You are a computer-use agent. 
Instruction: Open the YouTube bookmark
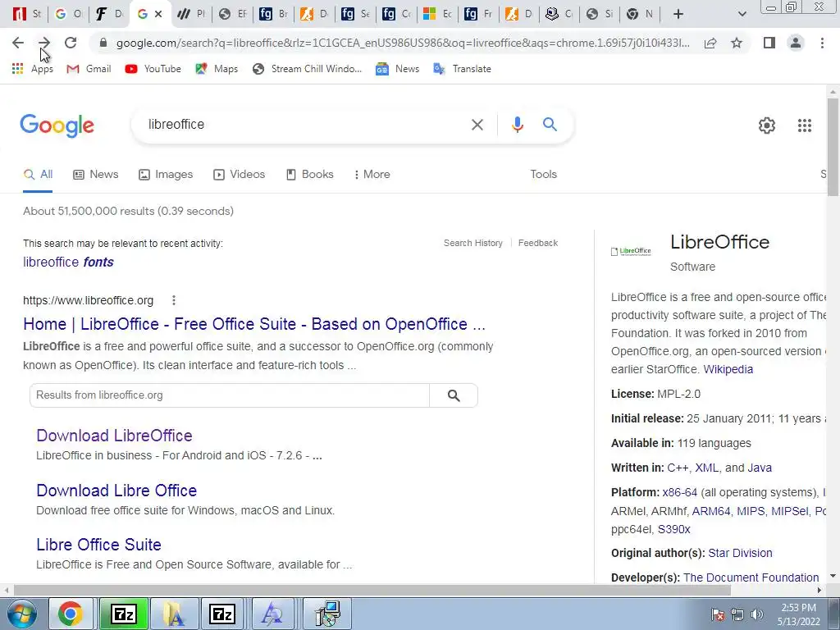(153, 69)
